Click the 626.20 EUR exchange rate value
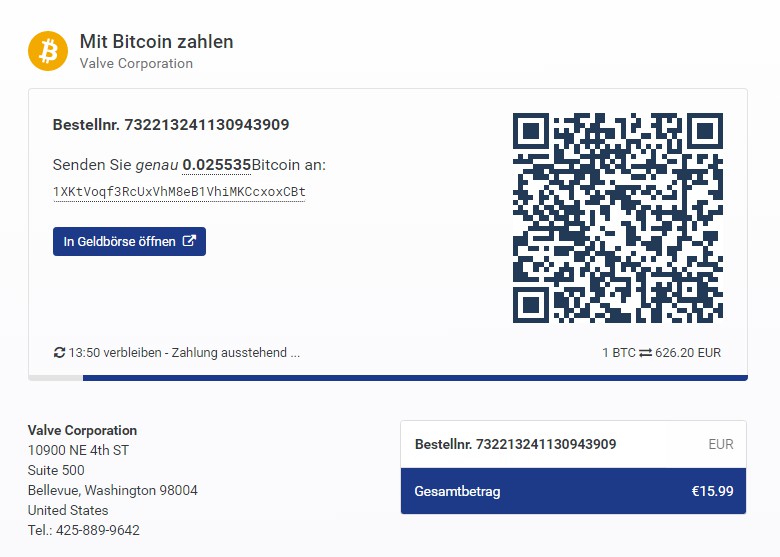 [688, 353]
